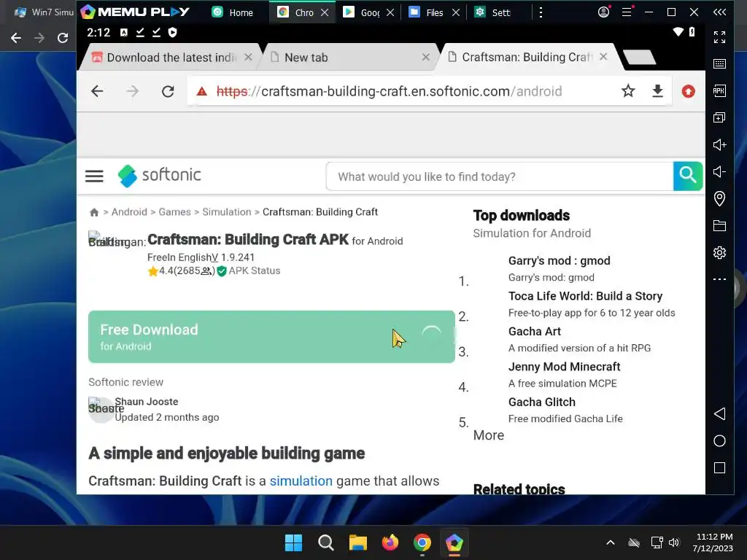Open MEmu keyboard mapping icon

(x=719, y=64)
